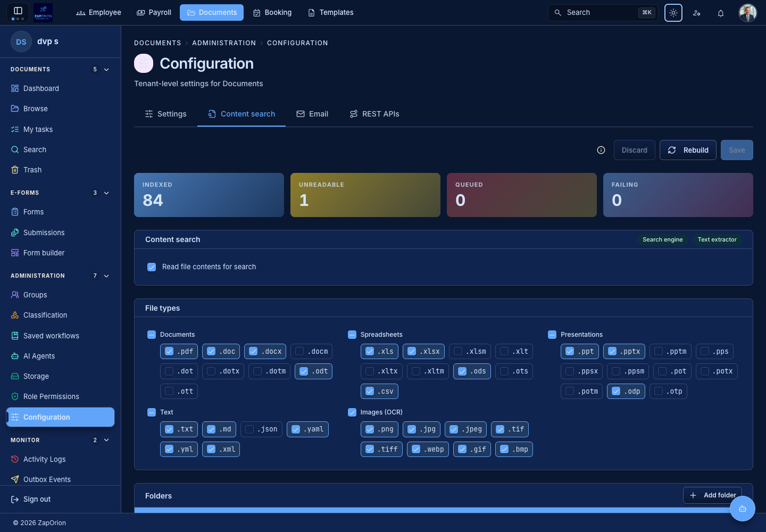This screenshot has height=532, width=766.
Task: Click the global Search field
Action: tap(603, 13)
